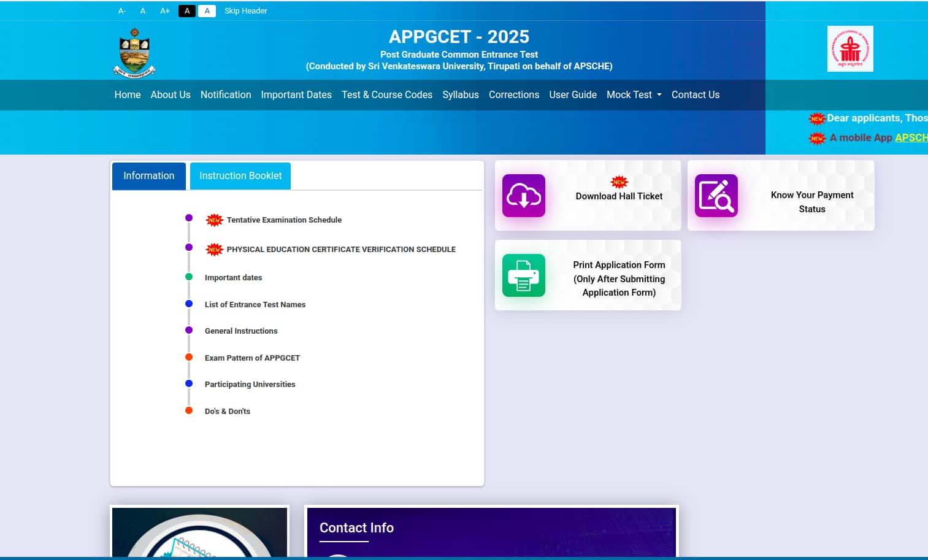Click the Know Your Payment Status search icon

point(716,196)
